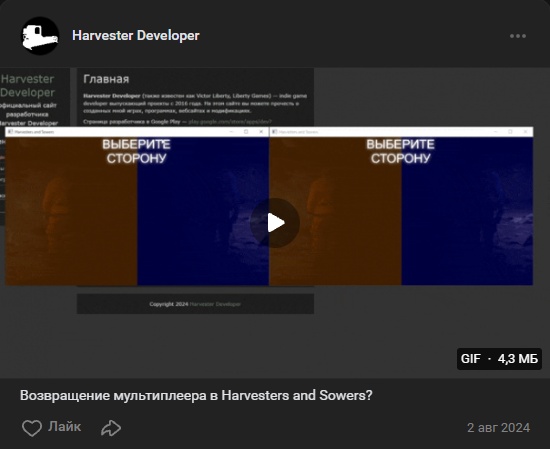Click the Главная page heading

coord(106,79)
